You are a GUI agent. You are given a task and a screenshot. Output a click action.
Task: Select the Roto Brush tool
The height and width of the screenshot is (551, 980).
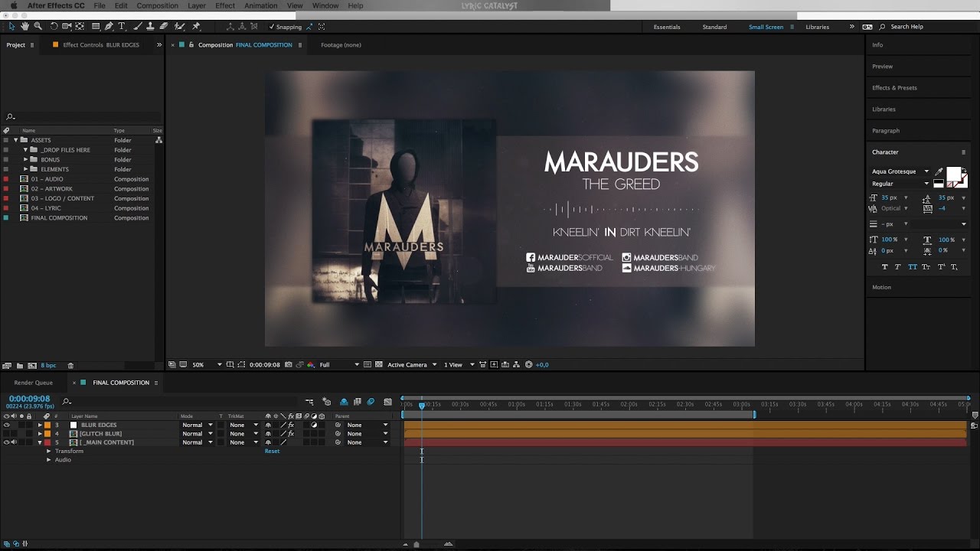[x=179, y=26]
